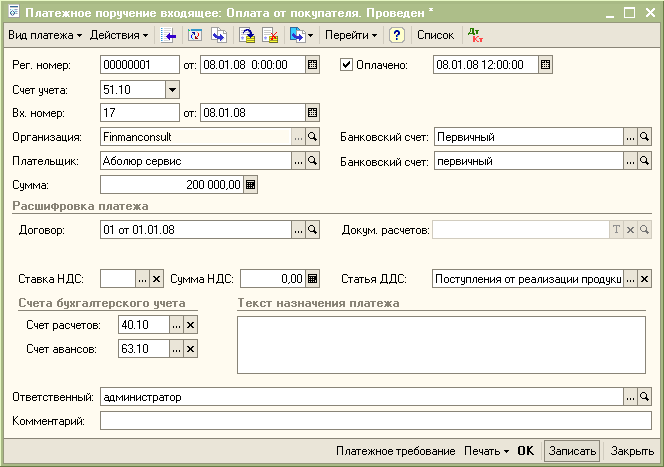The width and height of the screenshot is (664, 467).
Task: Click the cancel posting toolbar icon
Action: (270, 35)
